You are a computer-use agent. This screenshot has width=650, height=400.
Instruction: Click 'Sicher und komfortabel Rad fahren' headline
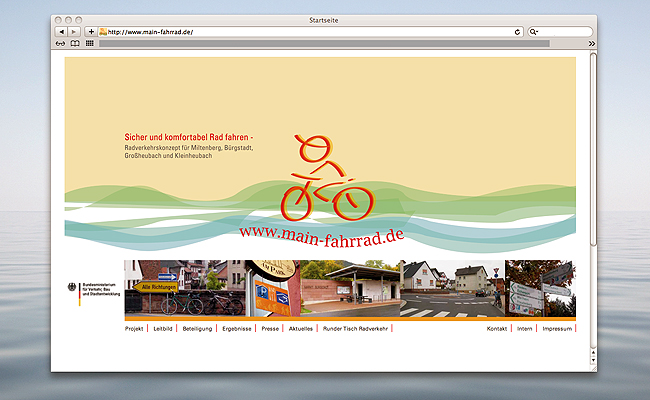tap(189, 137)
